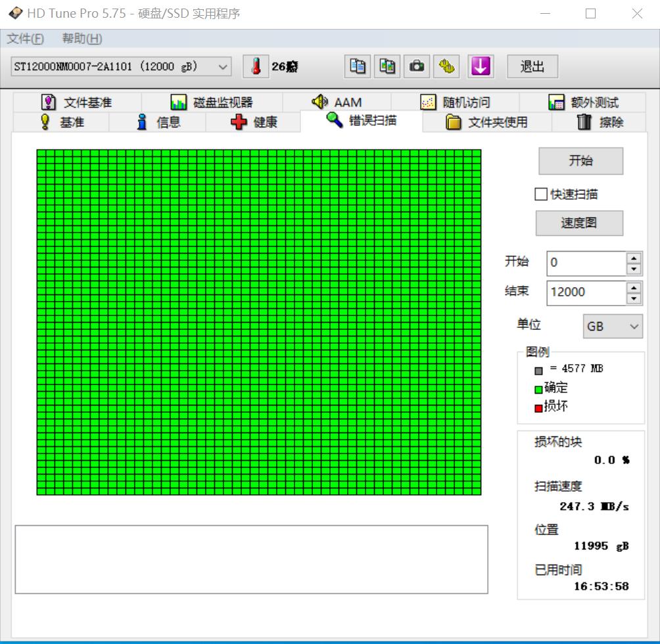Click the = 4577 MB legend text
Screen dimensions: 660x644
(x=577, y=369)
